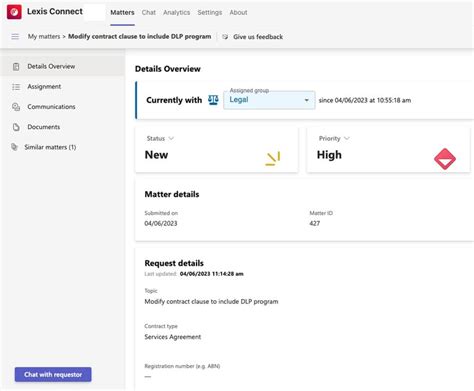The image size is (474, 391).
Task: Click the Currently with label
Action: pos(174,100)
